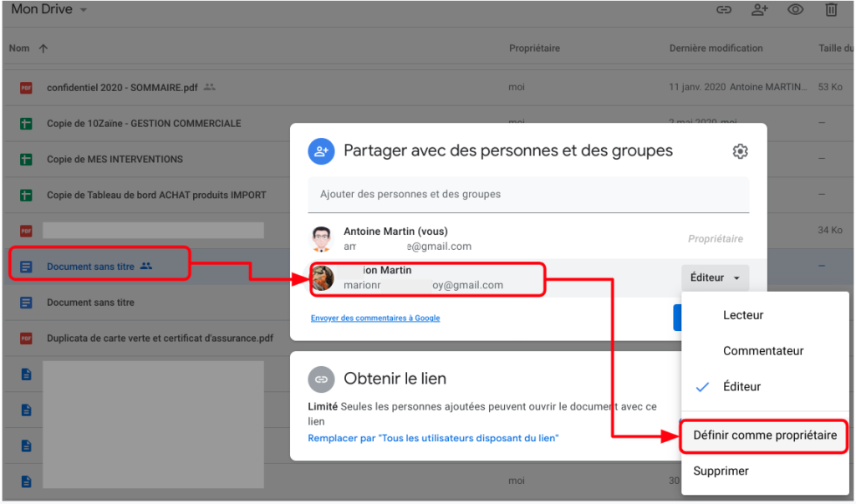Viewport: 856px width, 504px height.
Task: Click the get link icon in toolbar
Action: tap(723, 10)
